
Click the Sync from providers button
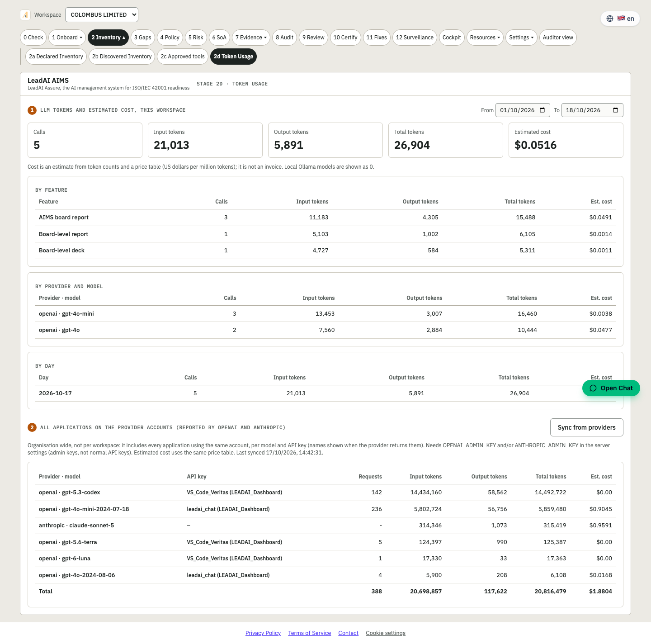click(x=587, y=427)
